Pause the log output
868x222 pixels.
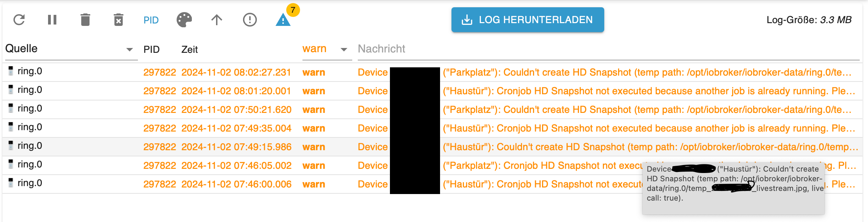52,20
